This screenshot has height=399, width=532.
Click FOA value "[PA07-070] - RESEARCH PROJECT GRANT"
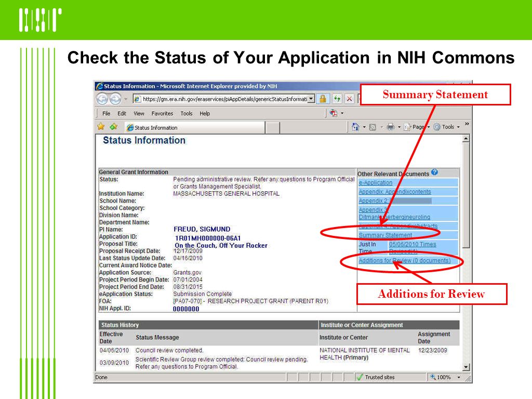(250, 301)
